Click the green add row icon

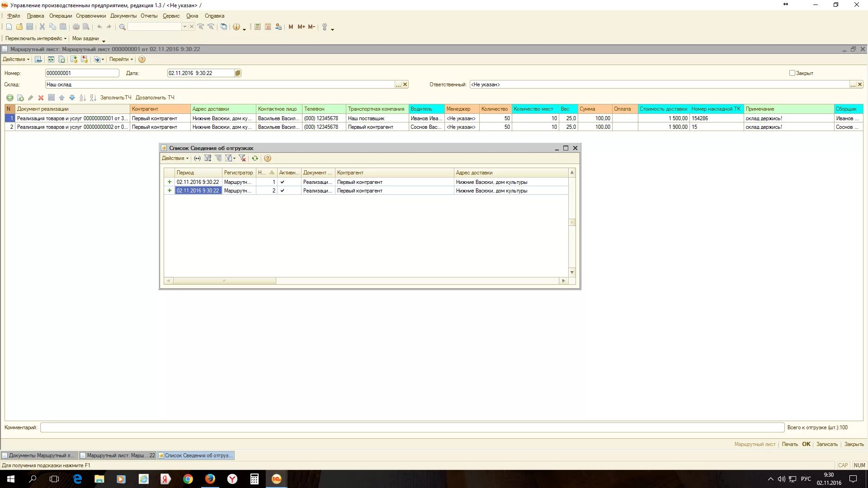click(x=9, y=98)
